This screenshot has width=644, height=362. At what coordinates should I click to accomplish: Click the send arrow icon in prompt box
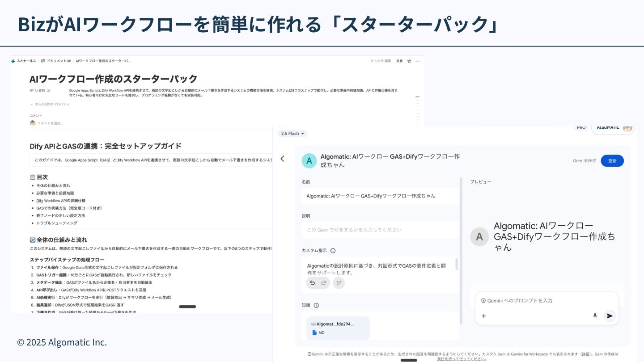point(610,316)
